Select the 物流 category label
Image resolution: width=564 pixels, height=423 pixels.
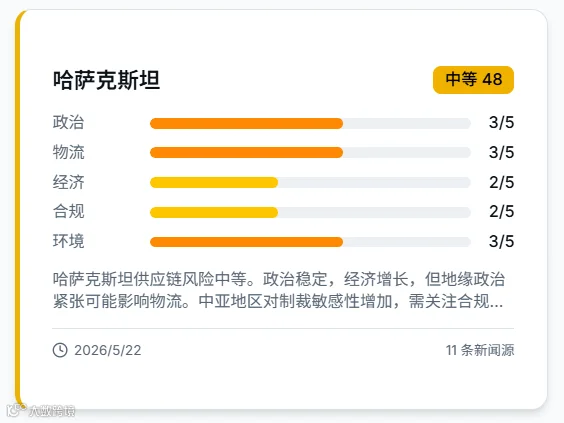[68, 152]
